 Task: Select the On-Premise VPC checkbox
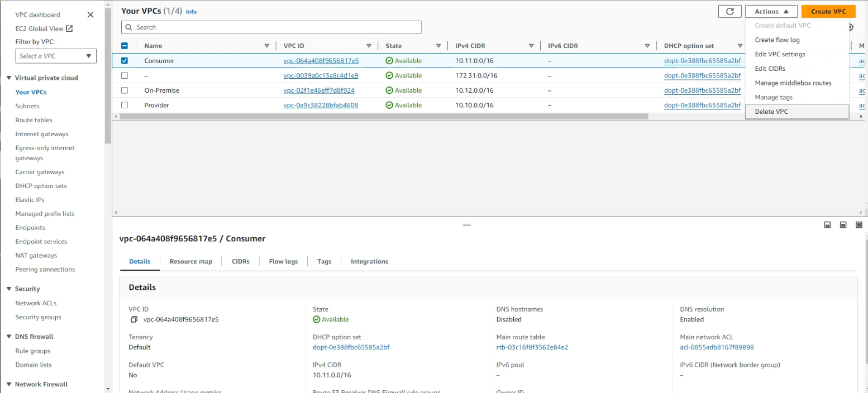[125, 90]
